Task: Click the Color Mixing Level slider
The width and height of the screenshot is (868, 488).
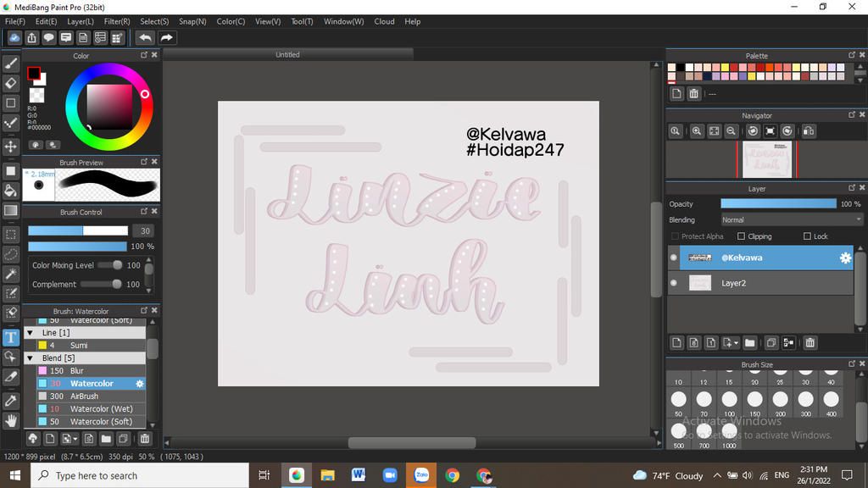Action: click(109, 265)
